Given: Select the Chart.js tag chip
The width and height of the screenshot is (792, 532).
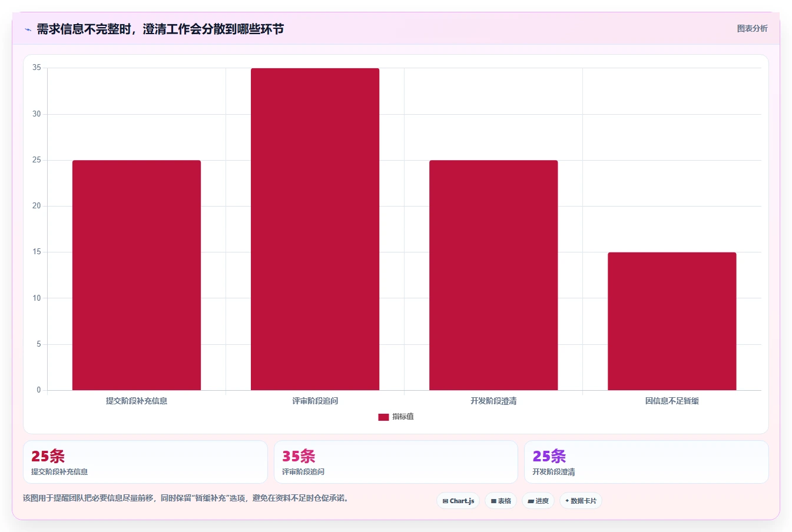Looking at the screenshot, I should click(458, 501).
